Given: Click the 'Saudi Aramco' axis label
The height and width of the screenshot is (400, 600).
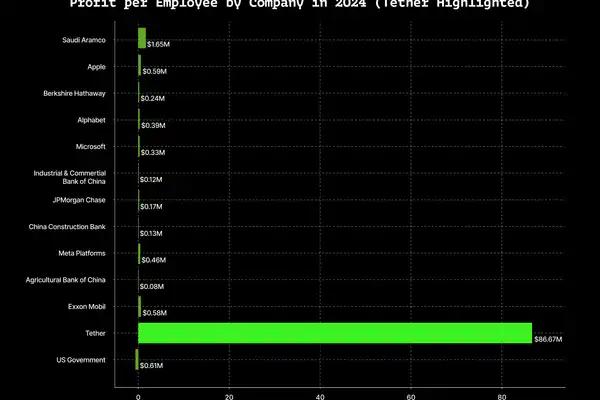Looking at the screenshot, I should [x=84, y=40].
